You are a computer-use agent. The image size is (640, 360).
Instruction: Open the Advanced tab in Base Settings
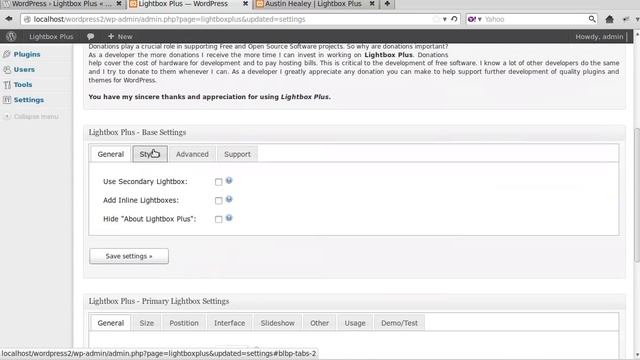click(x=192, y=154)
